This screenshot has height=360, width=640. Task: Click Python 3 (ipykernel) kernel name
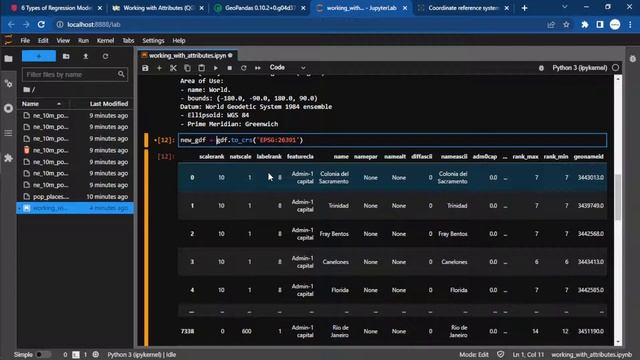point(580,68)
